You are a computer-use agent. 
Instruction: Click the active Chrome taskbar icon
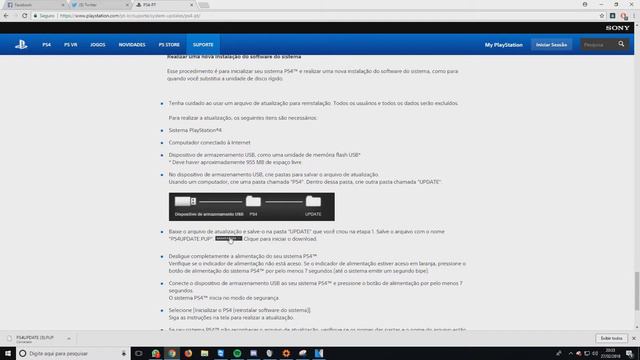172,353
